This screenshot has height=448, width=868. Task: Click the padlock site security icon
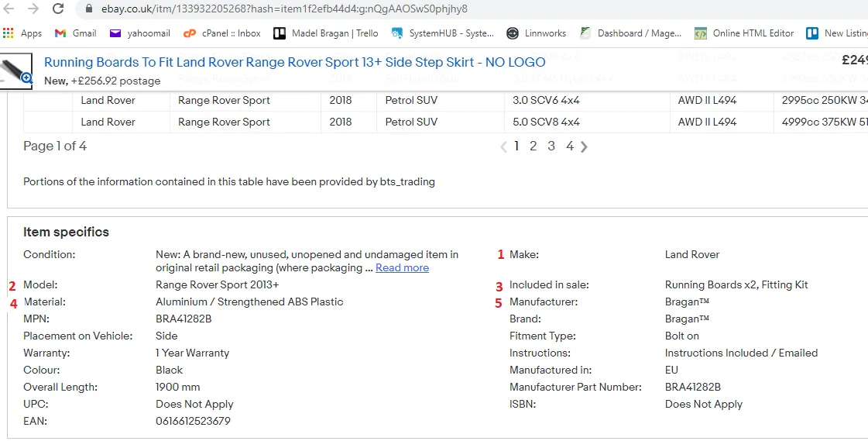(x=88, y=9)
